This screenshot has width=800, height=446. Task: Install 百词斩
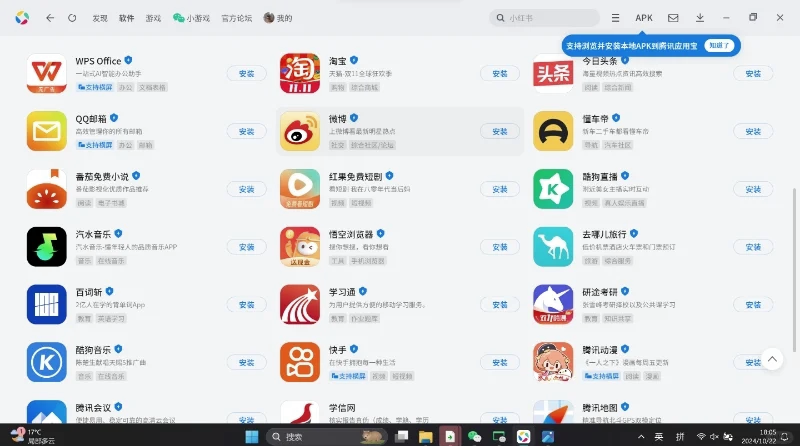coord(246,305)
